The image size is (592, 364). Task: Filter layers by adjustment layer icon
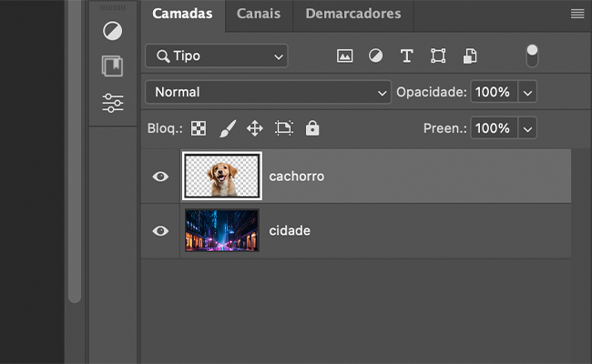click(x=375, y=56)
